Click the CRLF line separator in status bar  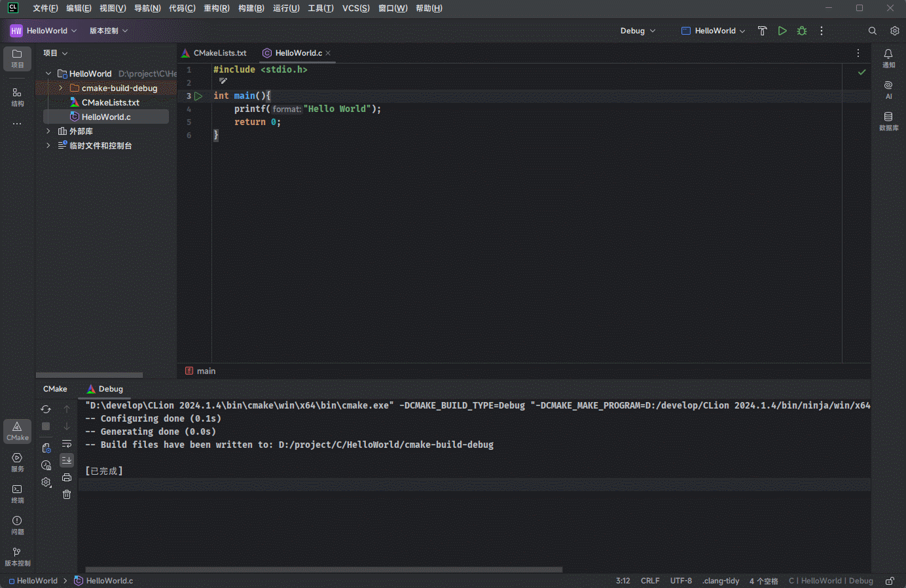[x=650, y=581]
